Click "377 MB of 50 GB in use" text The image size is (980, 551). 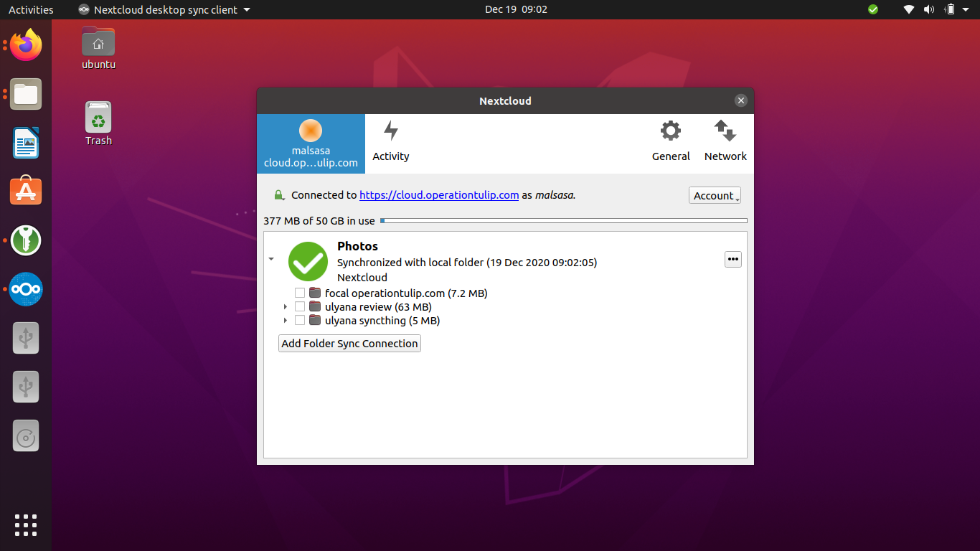click(x=319, y=221)
